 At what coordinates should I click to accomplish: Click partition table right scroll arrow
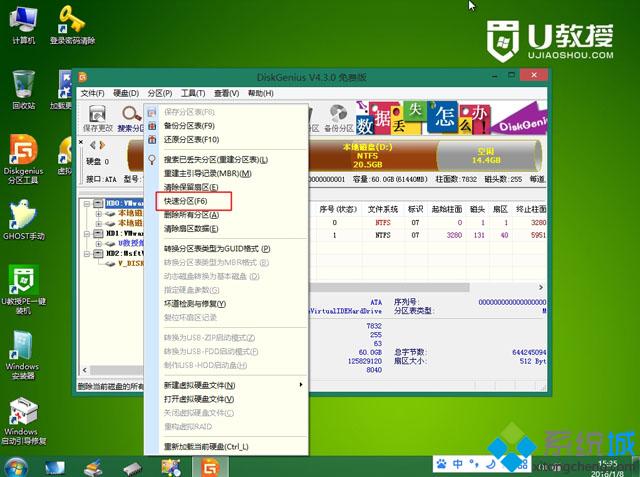click(x=541, y=288)
